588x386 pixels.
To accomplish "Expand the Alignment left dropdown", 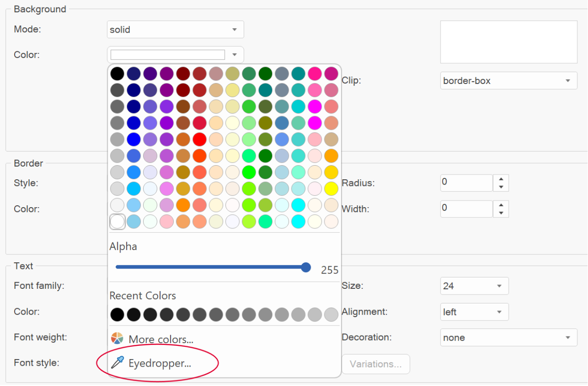I will (474, 312).
